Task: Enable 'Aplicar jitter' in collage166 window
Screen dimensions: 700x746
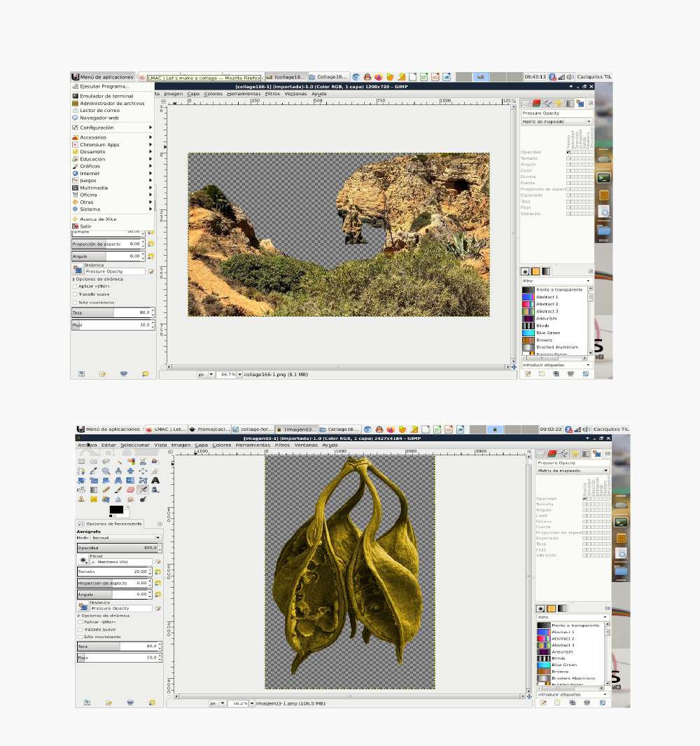Action: (x=75, y=286)
